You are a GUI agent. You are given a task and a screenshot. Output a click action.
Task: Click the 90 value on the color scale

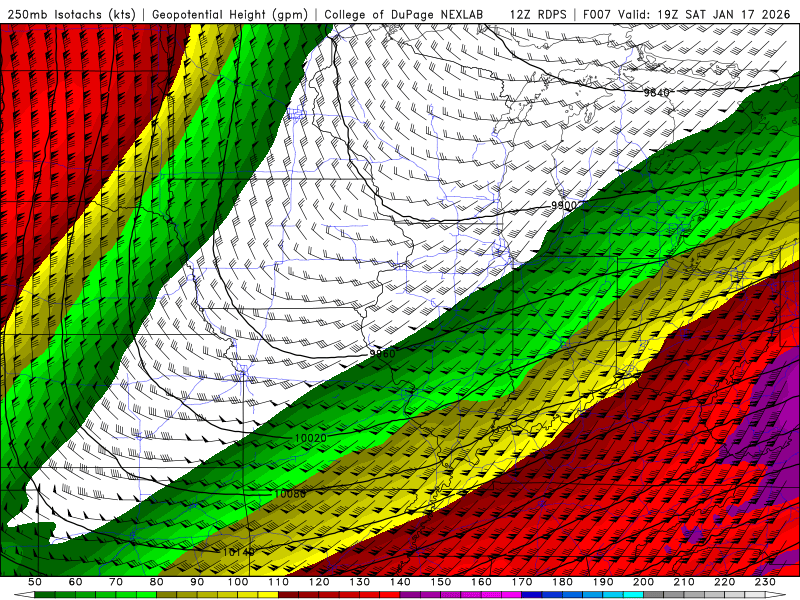point(197,582)
